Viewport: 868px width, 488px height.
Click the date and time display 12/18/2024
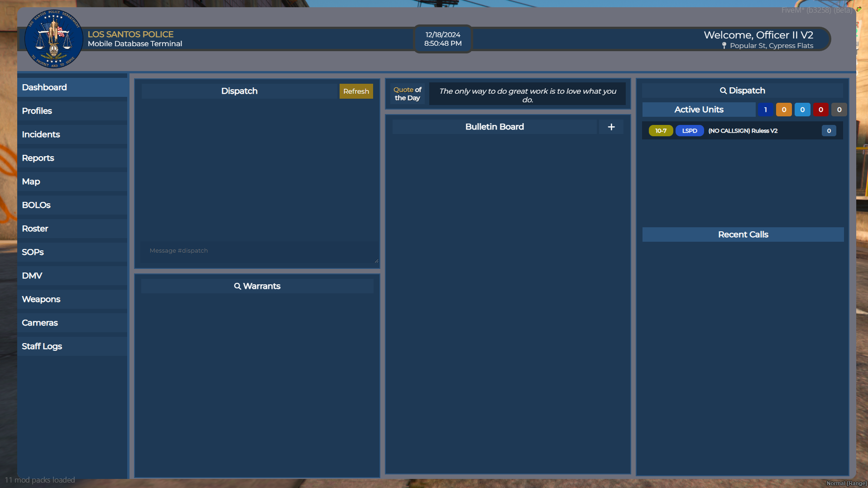pos(443,39)
